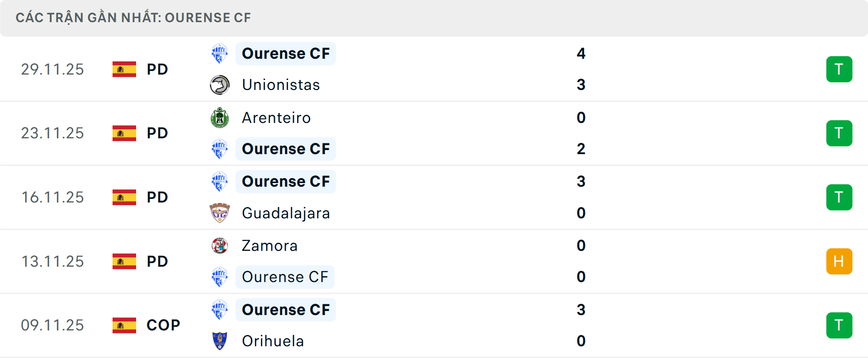Click the Ourense CF recent matches header
Viewport: 868px width, 358px height.
pos(133,18)
